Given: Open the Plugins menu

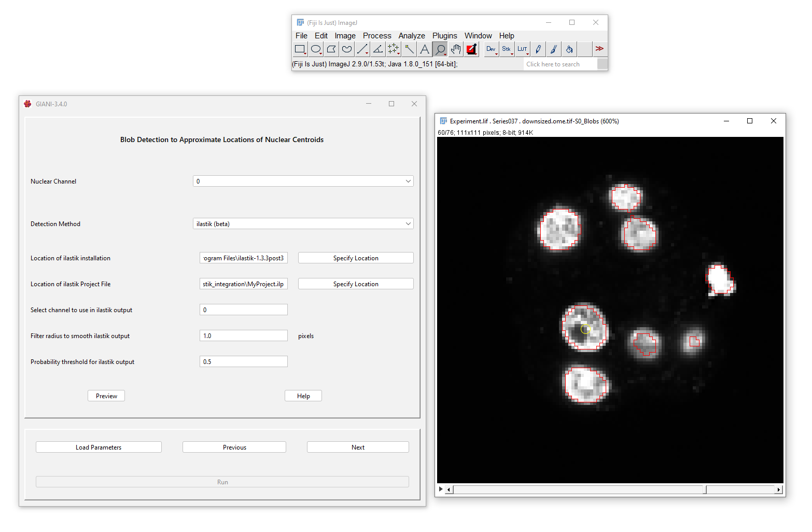Looking at the screenshot, I should (445, 36).
